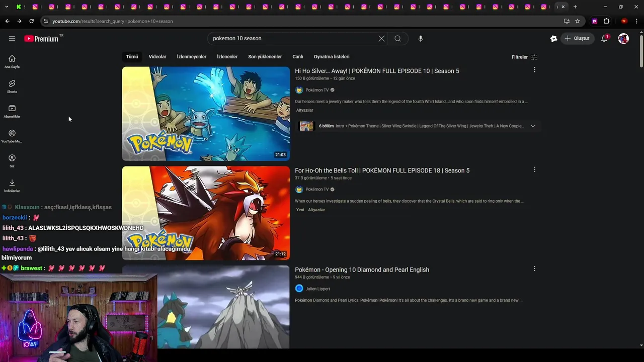Select the Oynatma listeleri filter chip
Viewport: 644px width, 362px height.
pos(332,57)
